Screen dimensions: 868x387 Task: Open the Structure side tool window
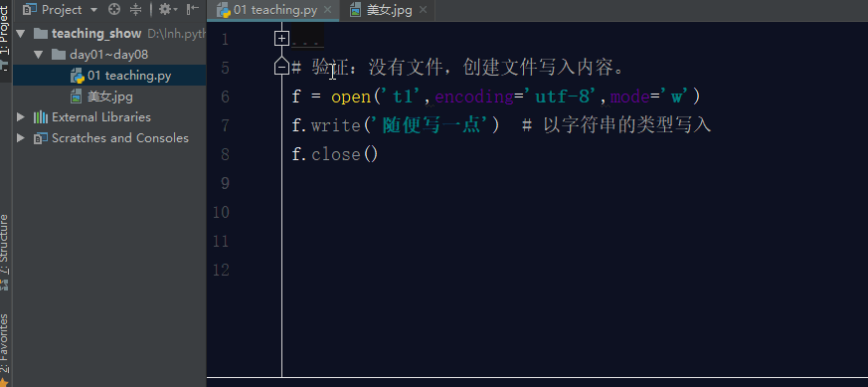click(4, 252)
